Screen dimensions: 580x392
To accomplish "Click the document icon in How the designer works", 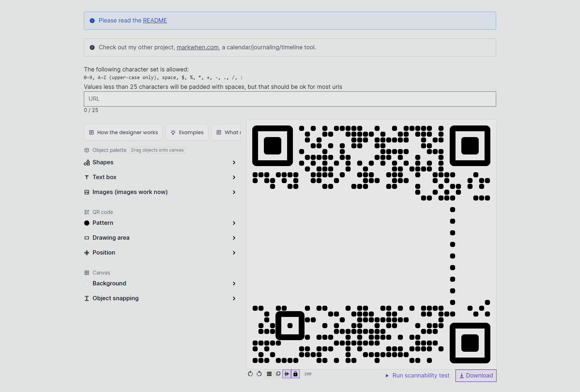I will pos(91,132).
